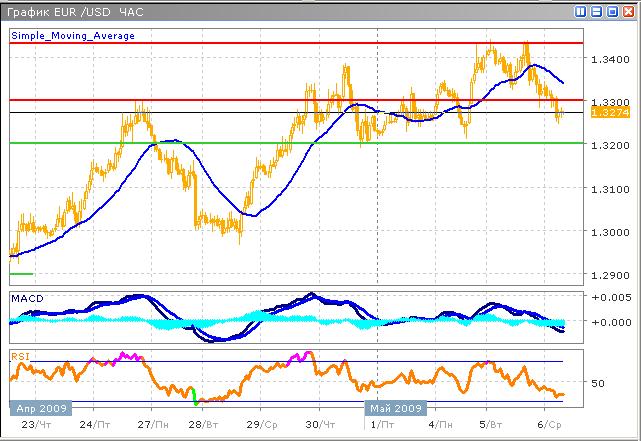Select the 27/Пн date on time axis
641x441 pixels.
click(151, 425)
